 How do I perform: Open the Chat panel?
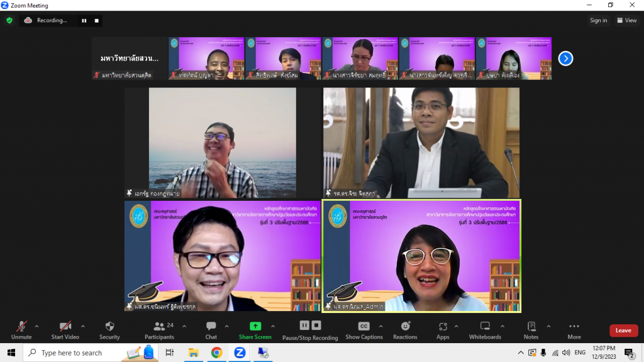click(x=211, y=327)
